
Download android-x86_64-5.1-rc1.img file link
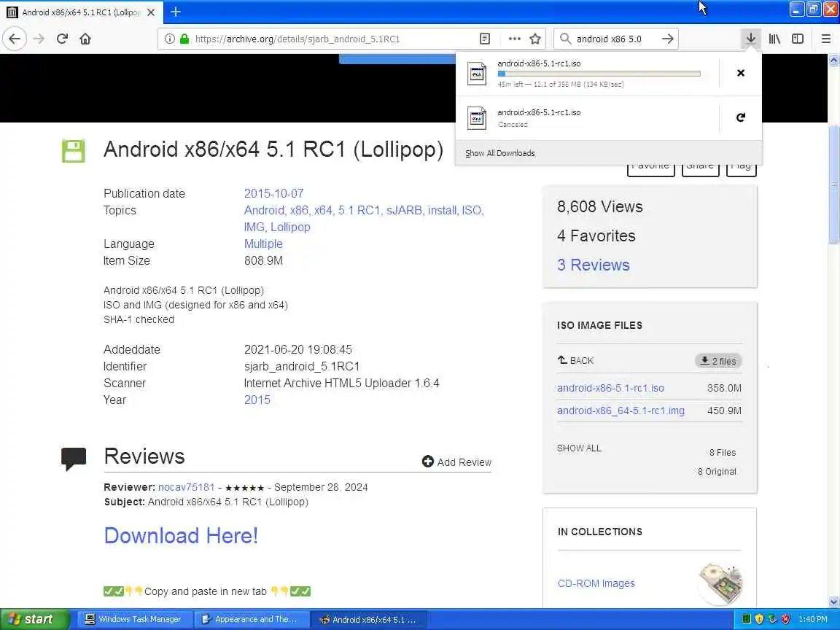click(621, 411)
